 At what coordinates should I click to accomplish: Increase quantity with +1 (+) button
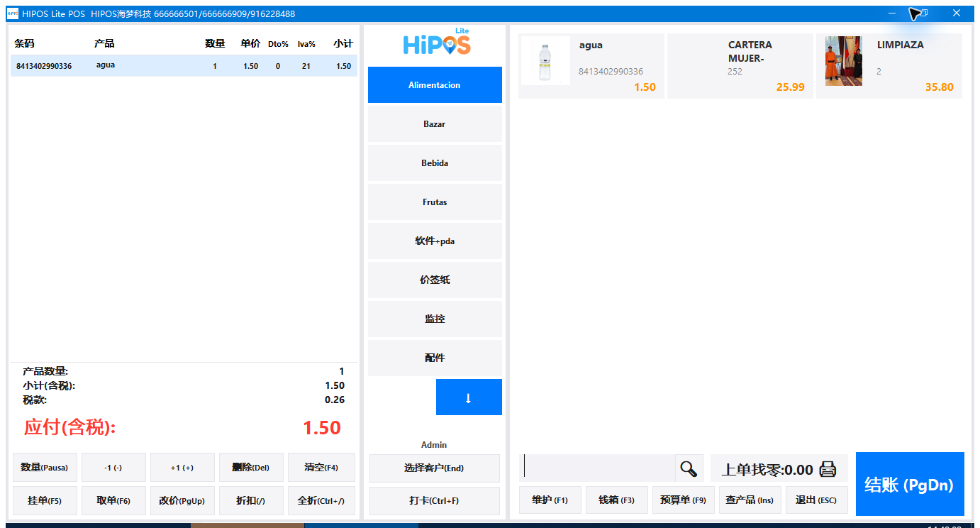point(182,468)
